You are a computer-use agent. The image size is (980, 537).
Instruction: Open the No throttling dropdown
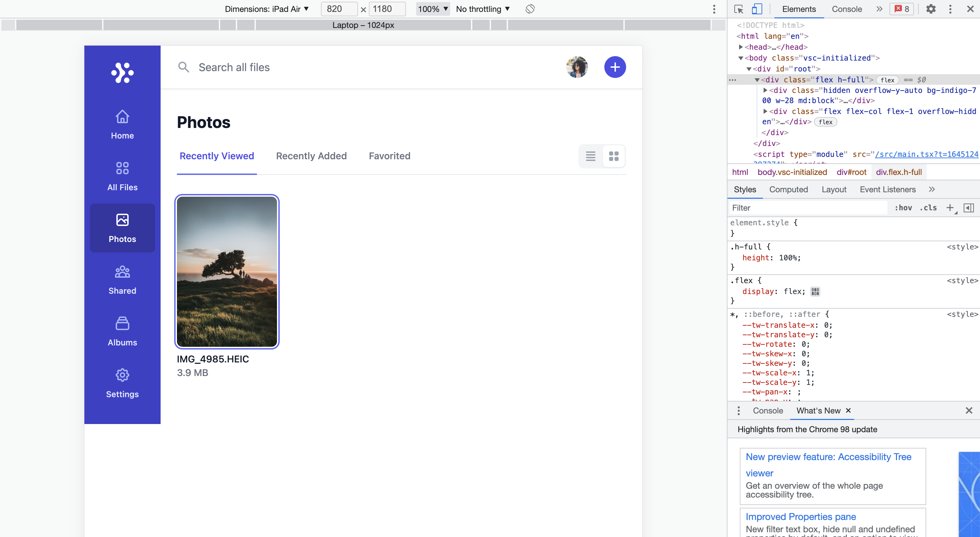click(483, 9)
